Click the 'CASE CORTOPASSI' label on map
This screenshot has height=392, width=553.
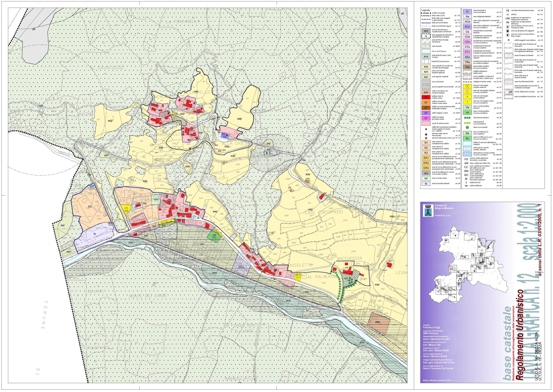pyautogui.click(x=324, y=212)
